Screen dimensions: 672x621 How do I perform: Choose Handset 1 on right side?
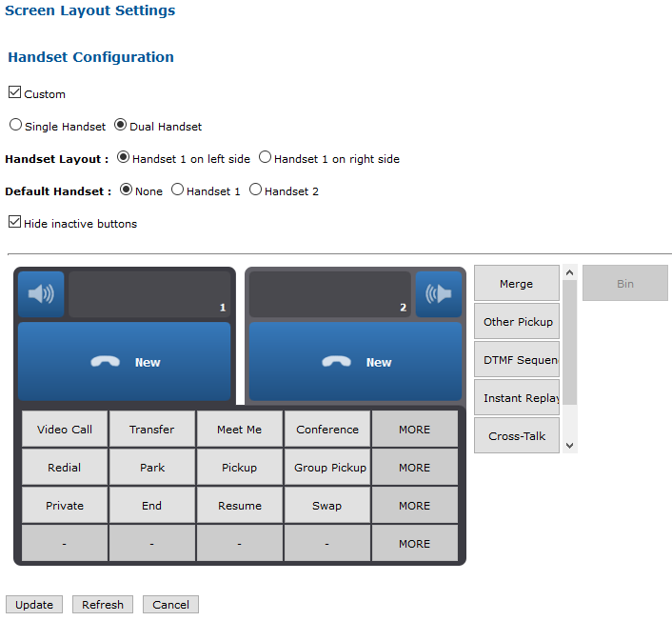[265, 157]
